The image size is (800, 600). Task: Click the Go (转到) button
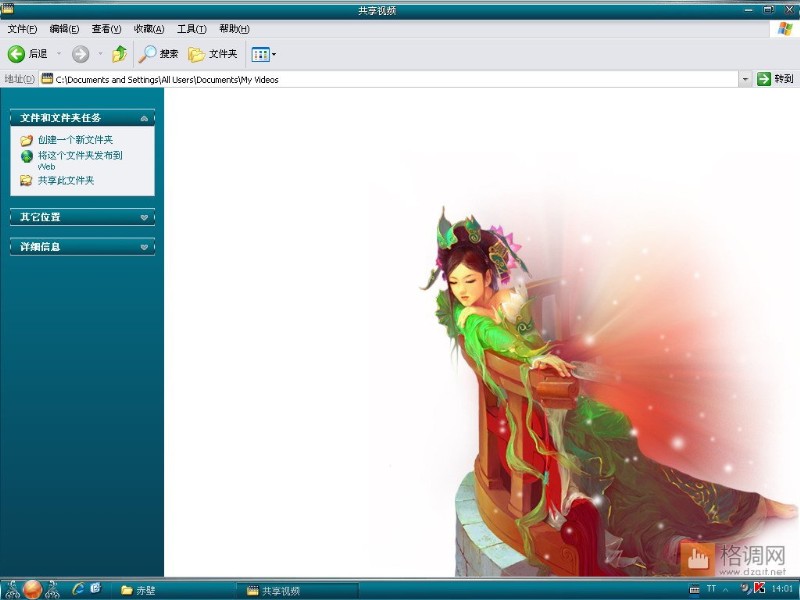[776, 79]
